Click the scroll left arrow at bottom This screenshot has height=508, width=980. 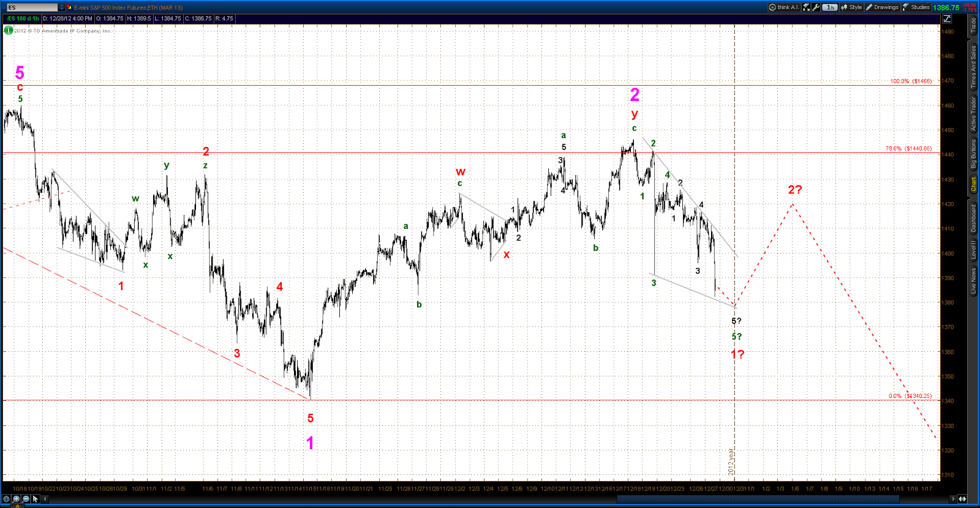coord(45,499)
